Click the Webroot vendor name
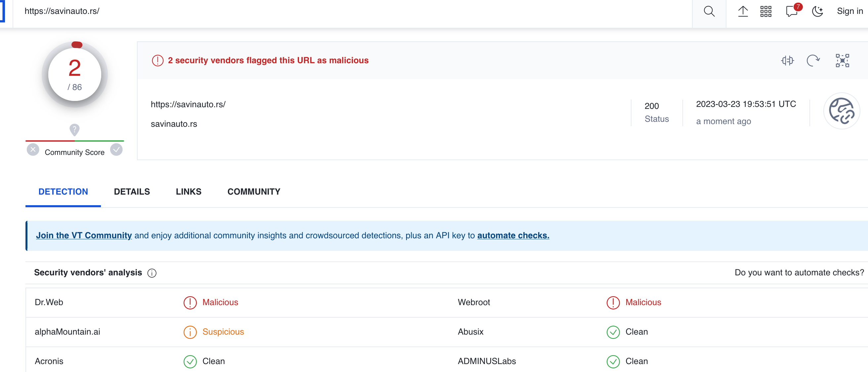Viewport: 868px width, 372px height. coord(474,302)
